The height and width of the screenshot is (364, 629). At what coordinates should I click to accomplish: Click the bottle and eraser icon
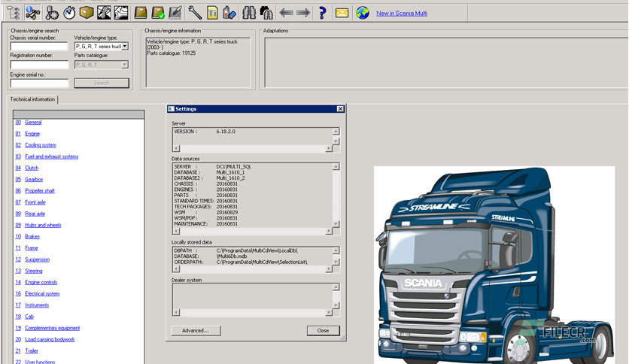[229, 13]
